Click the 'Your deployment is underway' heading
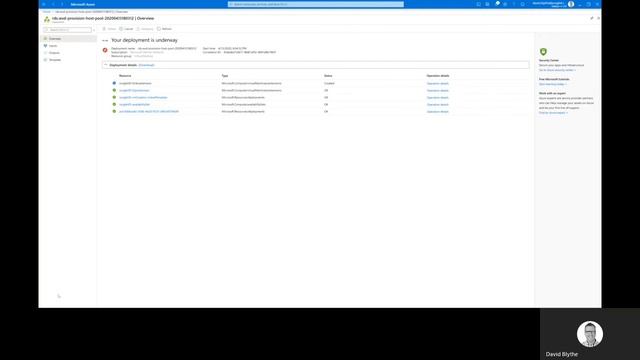640x360 pixels. coord(144,40)
